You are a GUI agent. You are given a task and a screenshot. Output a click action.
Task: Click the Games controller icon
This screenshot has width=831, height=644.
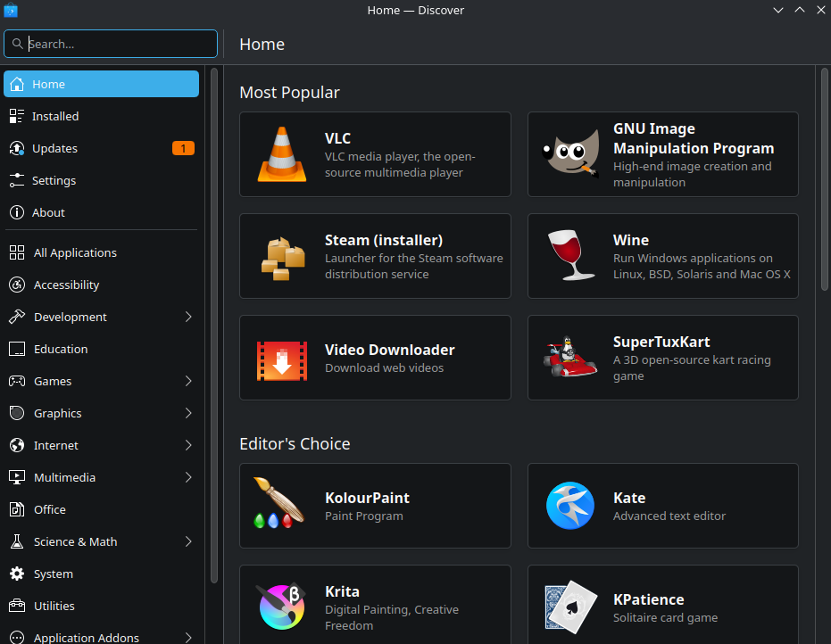pos(17,381)
